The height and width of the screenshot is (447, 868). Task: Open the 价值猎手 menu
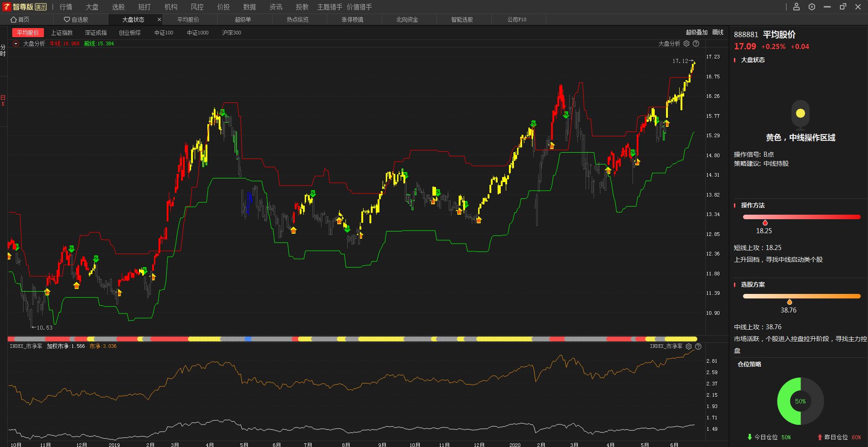(x=360, y=7)
